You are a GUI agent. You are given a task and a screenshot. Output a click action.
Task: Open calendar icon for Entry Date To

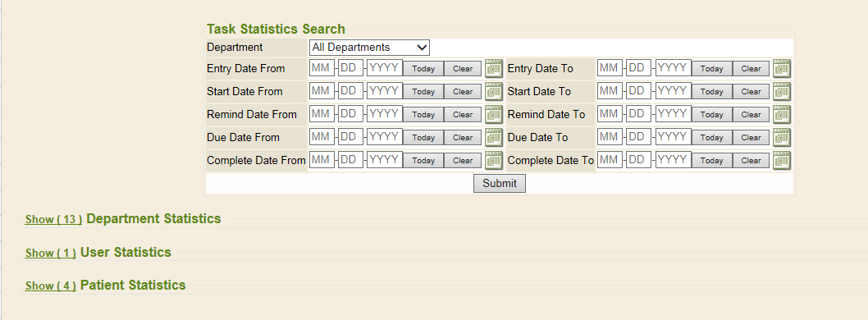pos(782,69)
